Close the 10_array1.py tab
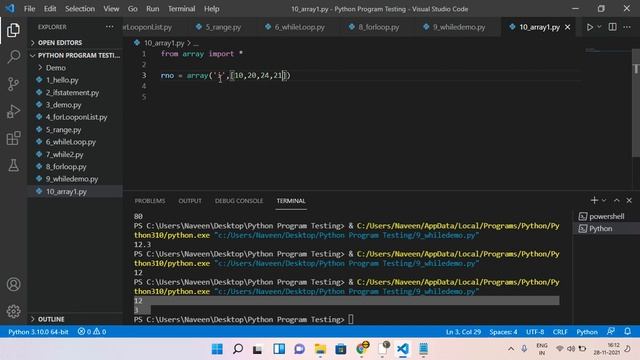 click(x=567, y=27)
